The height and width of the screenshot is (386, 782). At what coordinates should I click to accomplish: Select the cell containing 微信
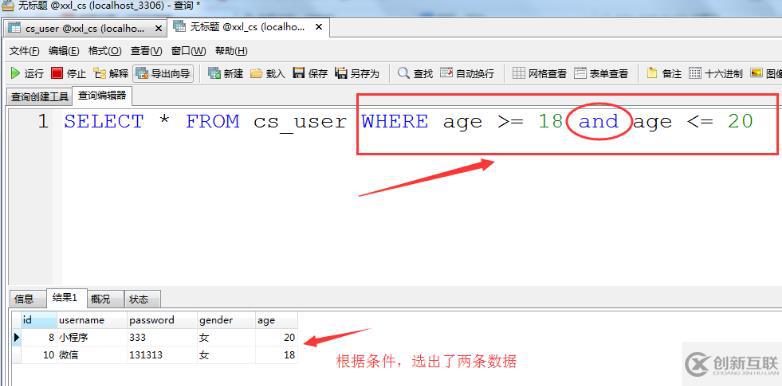coord(92,355)
